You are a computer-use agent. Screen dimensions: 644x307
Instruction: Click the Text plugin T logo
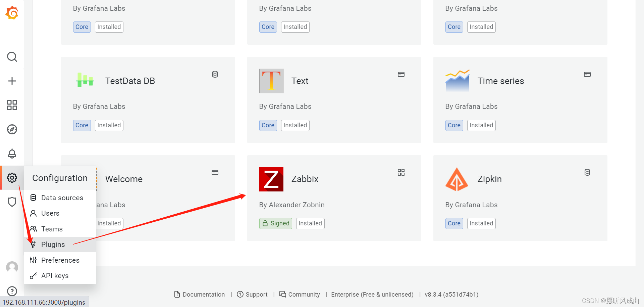point(271,81)
